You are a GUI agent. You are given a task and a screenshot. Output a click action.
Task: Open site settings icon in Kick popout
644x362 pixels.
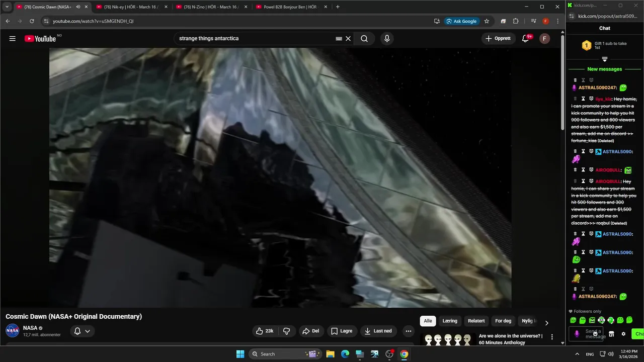(x=572, y=16)
